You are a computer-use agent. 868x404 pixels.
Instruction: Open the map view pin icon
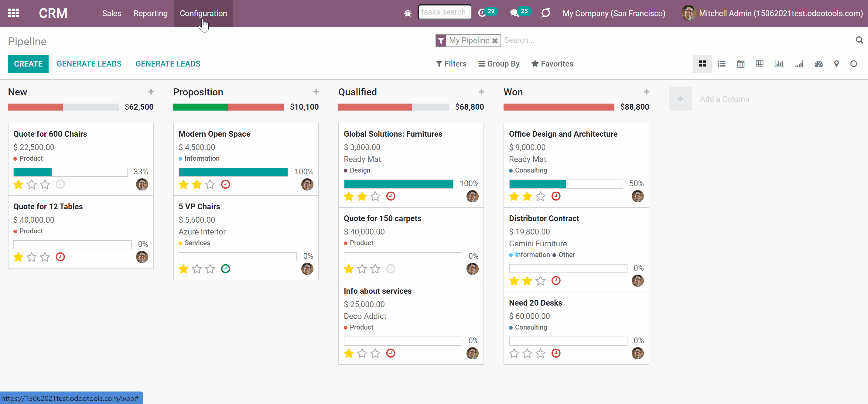tap(836, 64)
